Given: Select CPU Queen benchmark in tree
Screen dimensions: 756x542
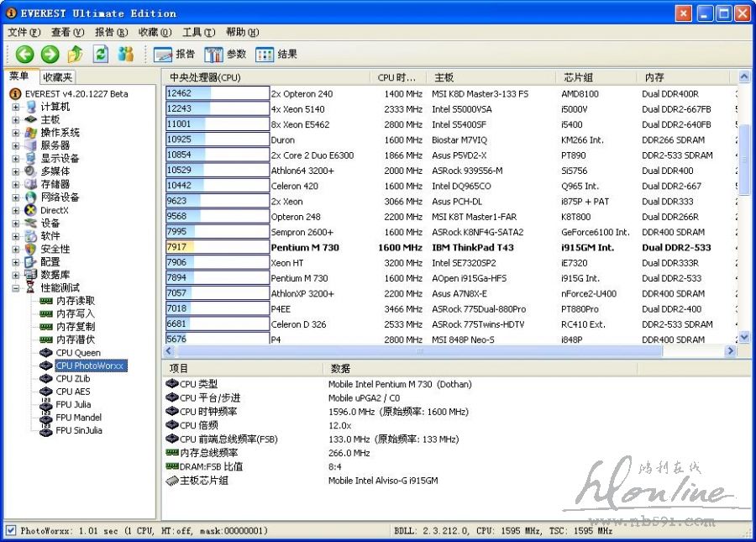Looking at the screenshot, I should (77, 353).
